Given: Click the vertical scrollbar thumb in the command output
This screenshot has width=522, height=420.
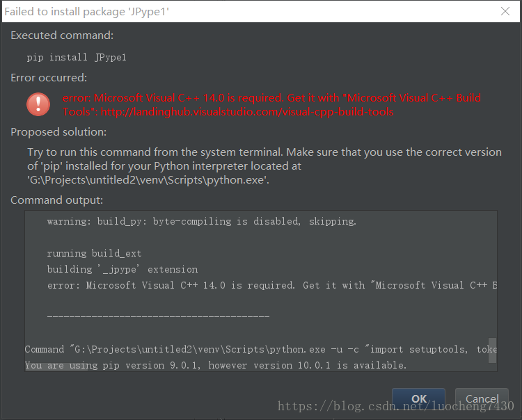Looking at the screenshot, I should pos(492,350).
